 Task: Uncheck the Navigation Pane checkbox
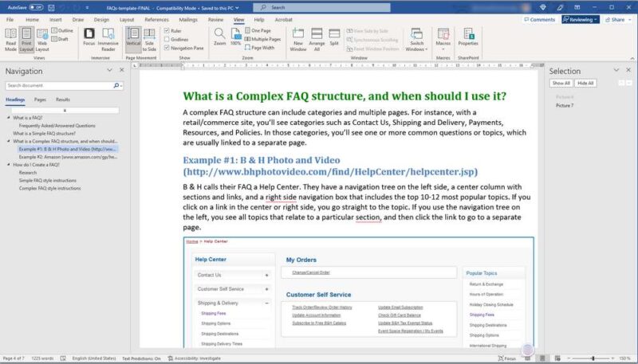pos(167,48)
